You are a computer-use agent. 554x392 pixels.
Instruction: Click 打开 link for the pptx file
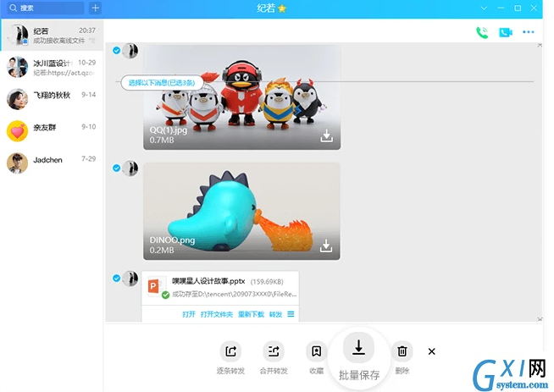click(189, 314)
